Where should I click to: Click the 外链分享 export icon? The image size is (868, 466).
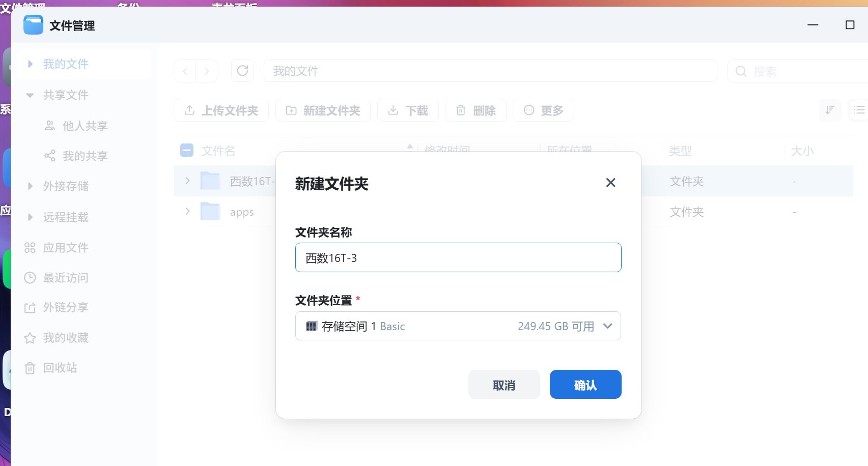coord(30,308)
